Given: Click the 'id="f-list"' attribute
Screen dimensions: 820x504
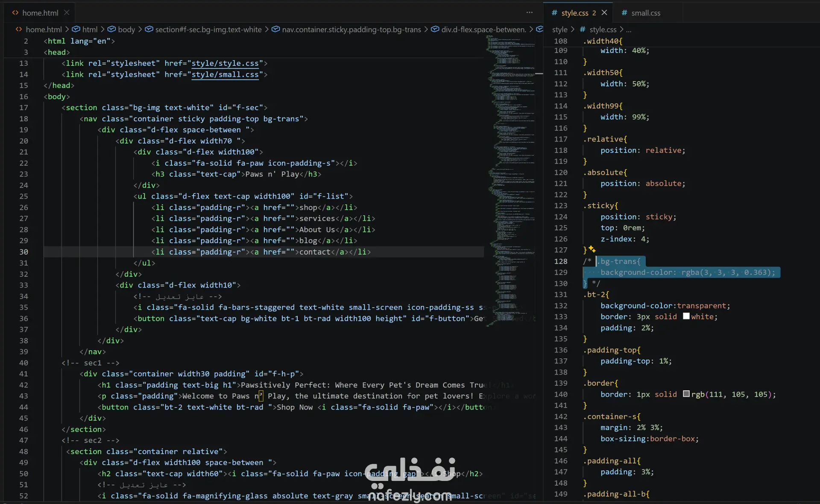Looking at the screenshot, I should pyautogui.click(x=323, y=196).
